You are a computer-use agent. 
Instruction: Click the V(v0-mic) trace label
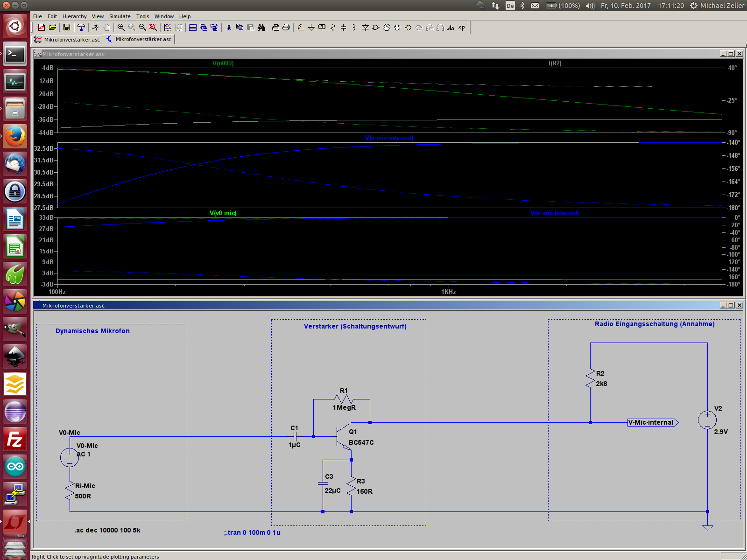pyautogui.click(x=223, y=213)
